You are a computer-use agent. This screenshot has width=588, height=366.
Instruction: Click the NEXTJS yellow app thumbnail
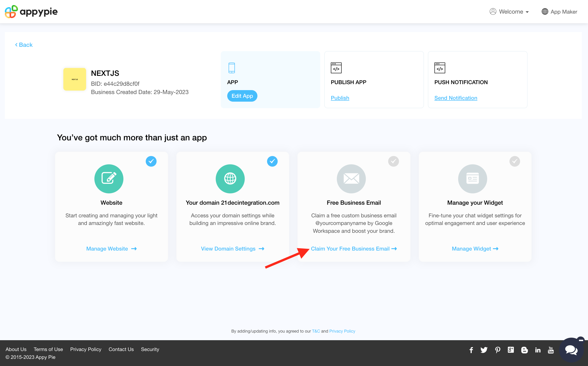pos(75,79)
